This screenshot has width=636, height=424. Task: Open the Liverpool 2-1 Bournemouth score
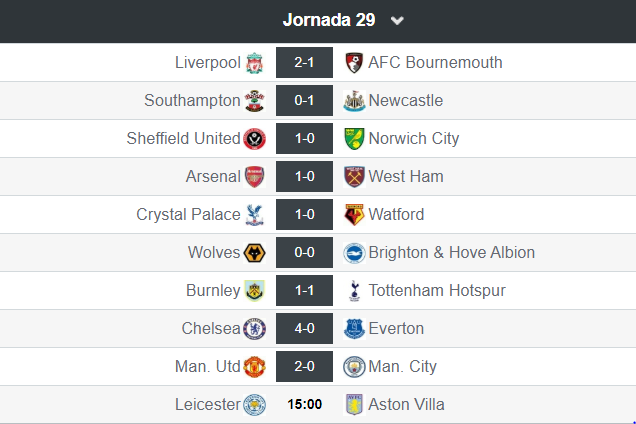click(304, 63)
